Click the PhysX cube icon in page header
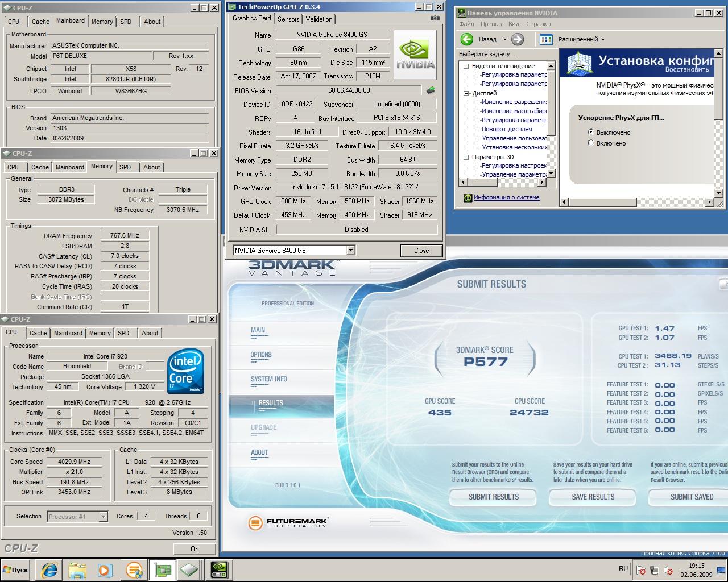This screenshot has width=728, height=582. (x=578, y=64)
